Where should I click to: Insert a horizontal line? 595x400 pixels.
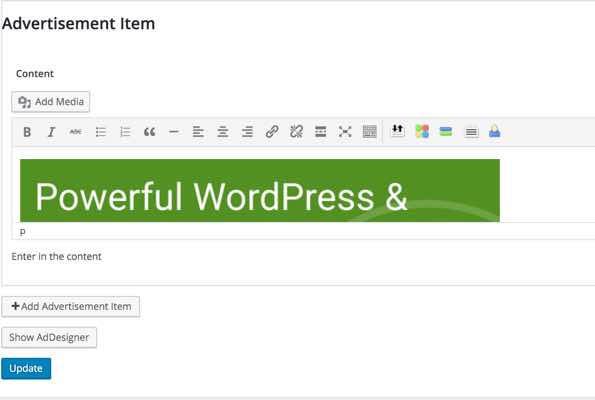(174, 132)
